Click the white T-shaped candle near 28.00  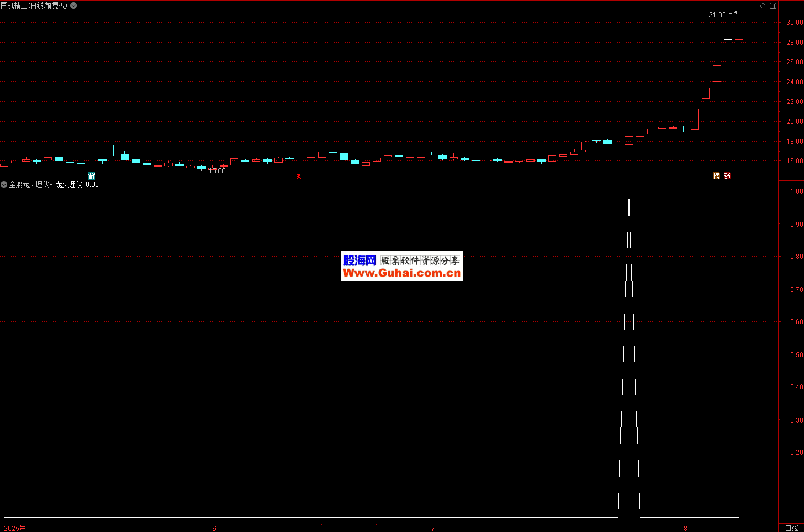click(728, 45)
